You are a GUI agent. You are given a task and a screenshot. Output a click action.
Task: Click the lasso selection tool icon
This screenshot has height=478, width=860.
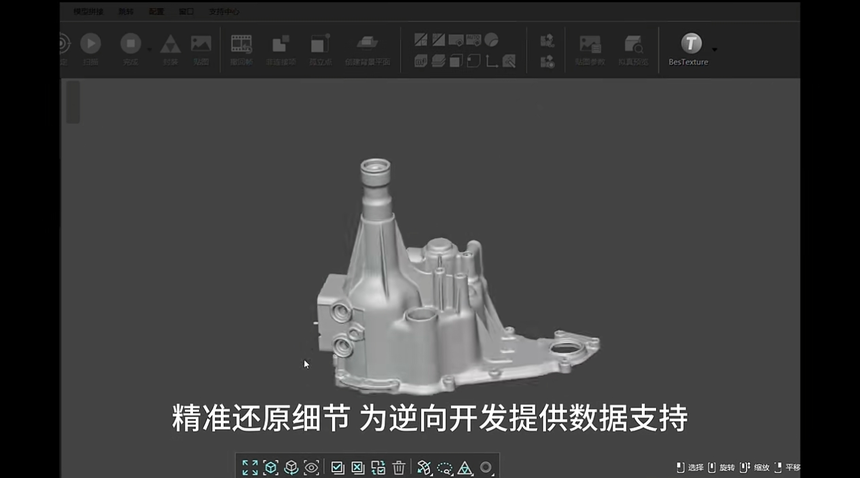[445, 468]
